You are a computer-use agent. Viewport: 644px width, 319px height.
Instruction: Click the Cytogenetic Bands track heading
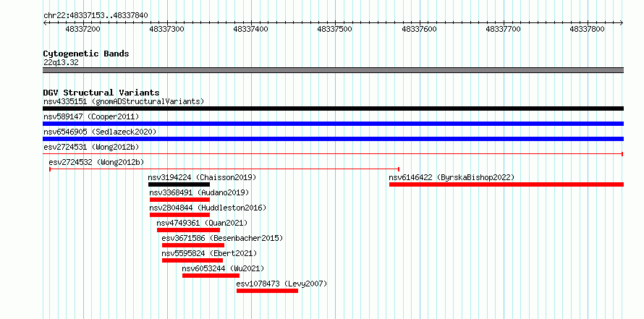pyautogui.click(x=86, y=54)
